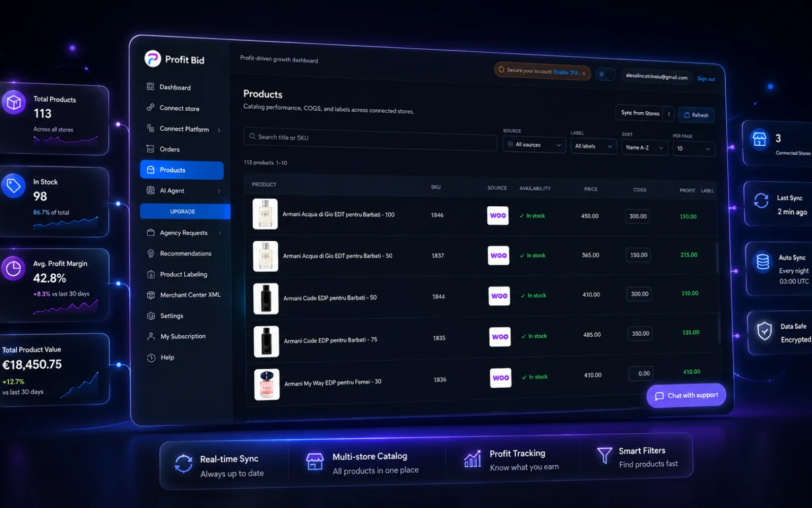Click the Smart Filters funnel icon
Viewport: 812px width, 508px height.
(x=604, y=455)
